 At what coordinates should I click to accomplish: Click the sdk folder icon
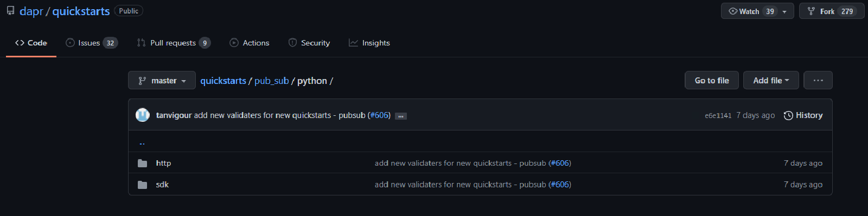pyautogui.click(x=143, y=185)
